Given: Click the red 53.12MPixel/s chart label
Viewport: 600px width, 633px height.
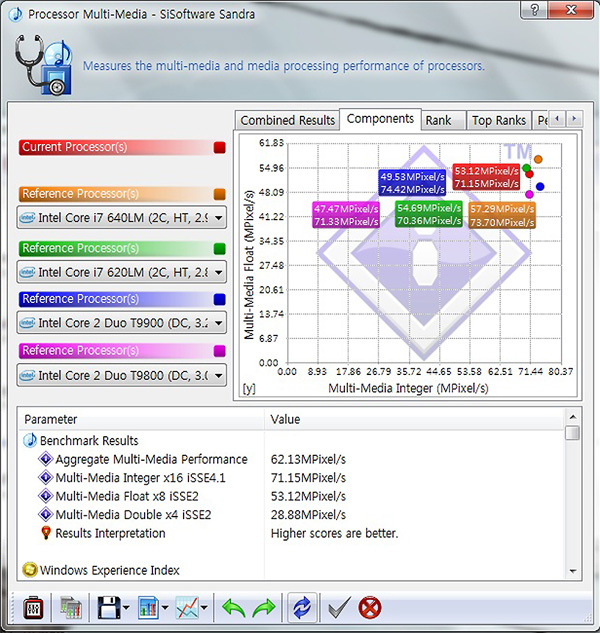Looking at the screenshot, I should (x=486, y=177).
